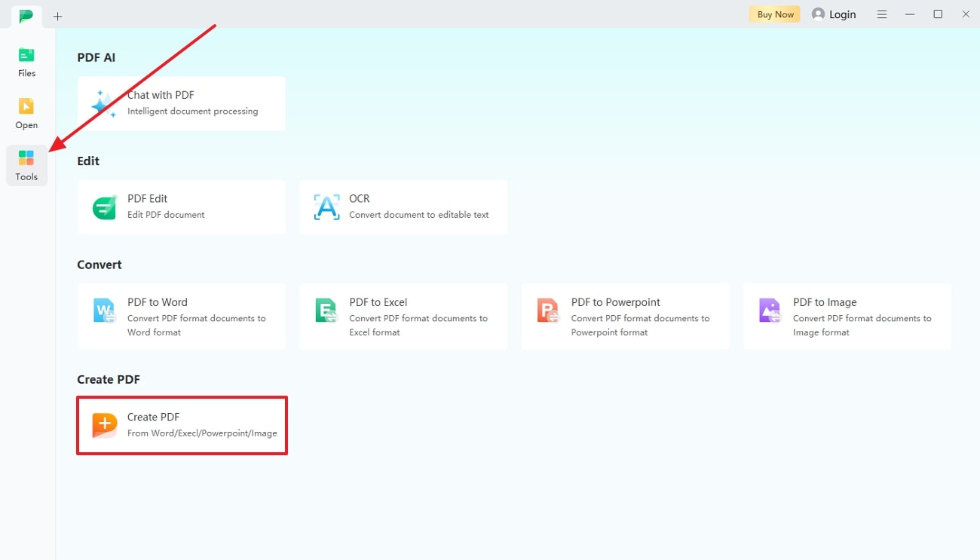Open PDF to Word title
The height and width of the screenshot is (560, 980).
pos(158,302)
